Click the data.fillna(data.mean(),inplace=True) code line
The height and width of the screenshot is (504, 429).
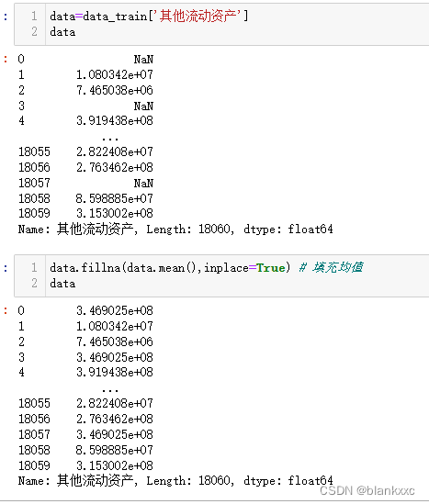170,268
